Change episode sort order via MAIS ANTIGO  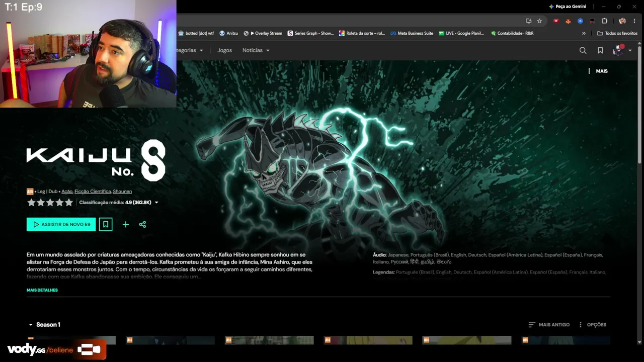(549, 325)
